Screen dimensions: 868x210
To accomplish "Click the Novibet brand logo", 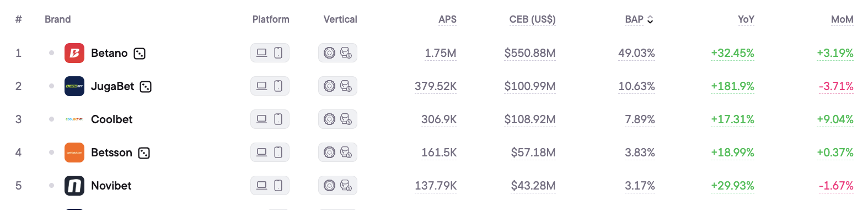I will (x=74, y=186).
